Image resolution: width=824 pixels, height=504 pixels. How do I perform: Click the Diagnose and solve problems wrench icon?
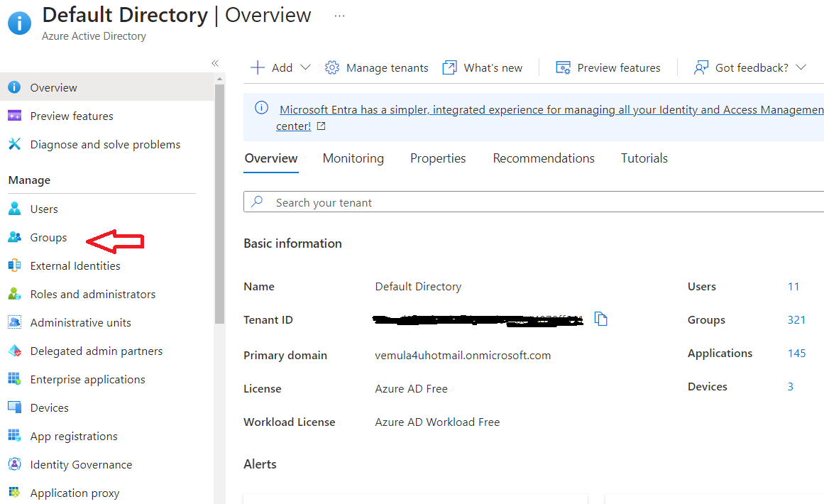[15, 144]
